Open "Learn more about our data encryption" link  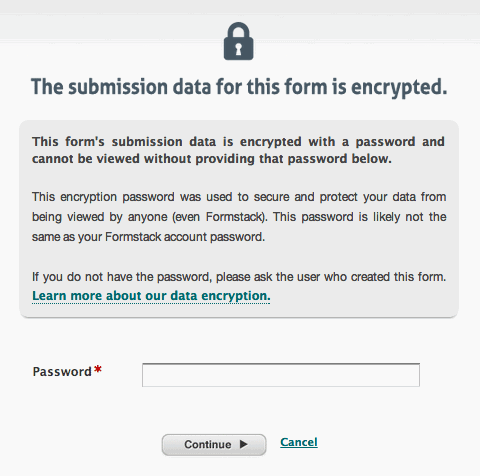[151, 296]
